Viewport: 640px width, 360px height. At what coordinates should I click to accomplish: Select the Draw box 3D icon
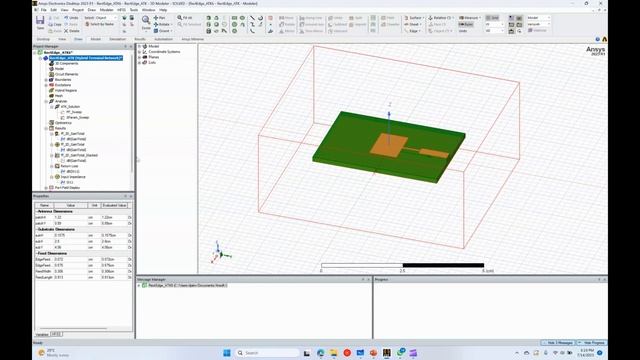(x=209, y=18)
